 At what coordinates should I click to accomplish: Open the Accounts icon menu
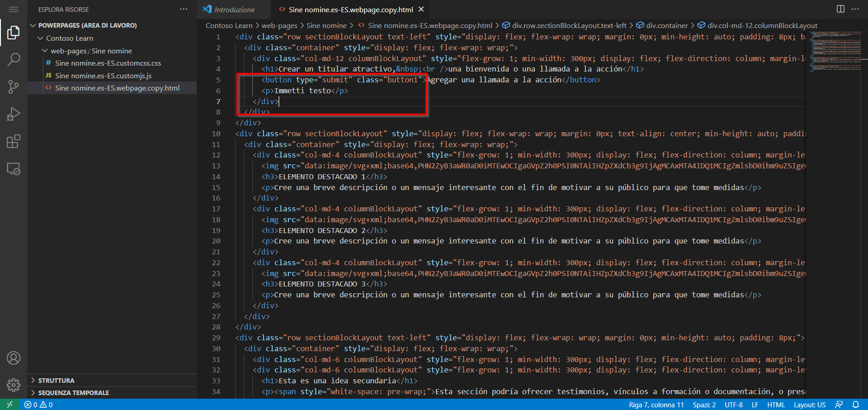pyautogui.click(x=14, y=358)
